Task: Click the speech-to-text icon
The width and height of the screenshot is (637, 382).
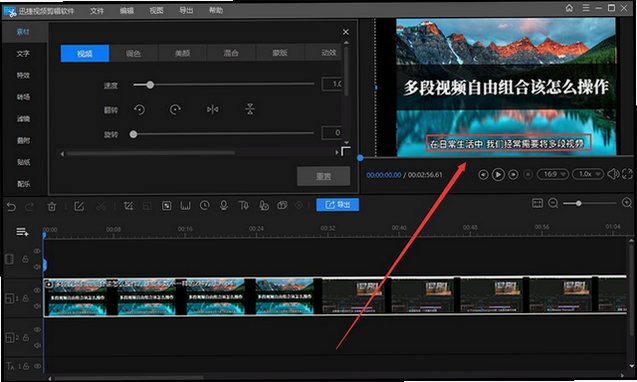Action: [264, 206]
